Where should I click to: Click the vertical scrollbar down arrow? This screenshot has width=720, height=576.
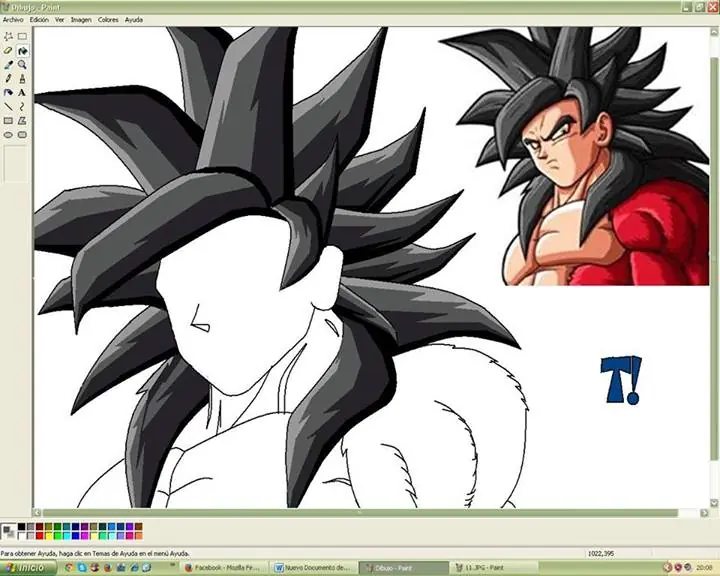714,503
